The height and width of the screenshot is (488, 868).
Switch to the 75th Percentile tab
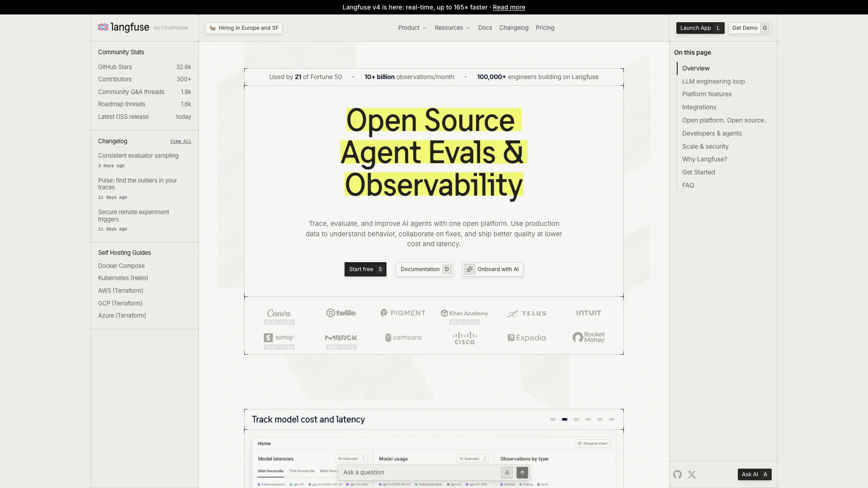[302, 471]
